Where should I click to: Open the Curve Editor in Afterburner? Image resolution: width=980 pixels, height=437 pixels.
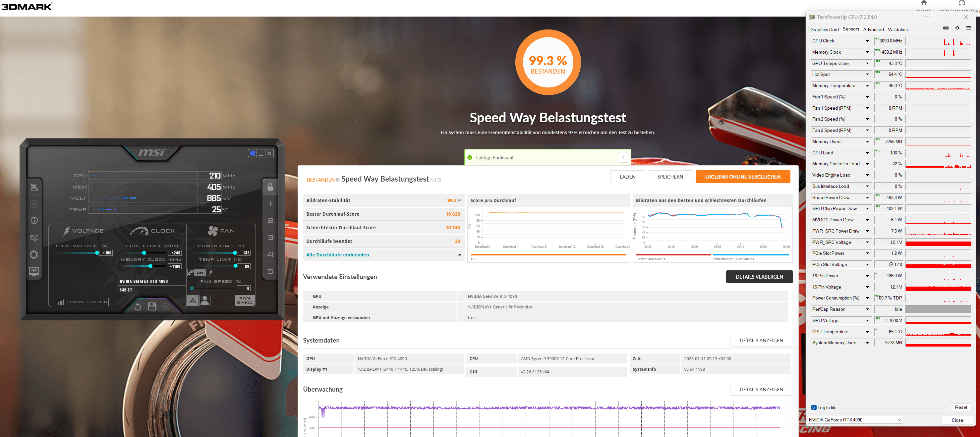pyautogui.click(x=83, y=302)
